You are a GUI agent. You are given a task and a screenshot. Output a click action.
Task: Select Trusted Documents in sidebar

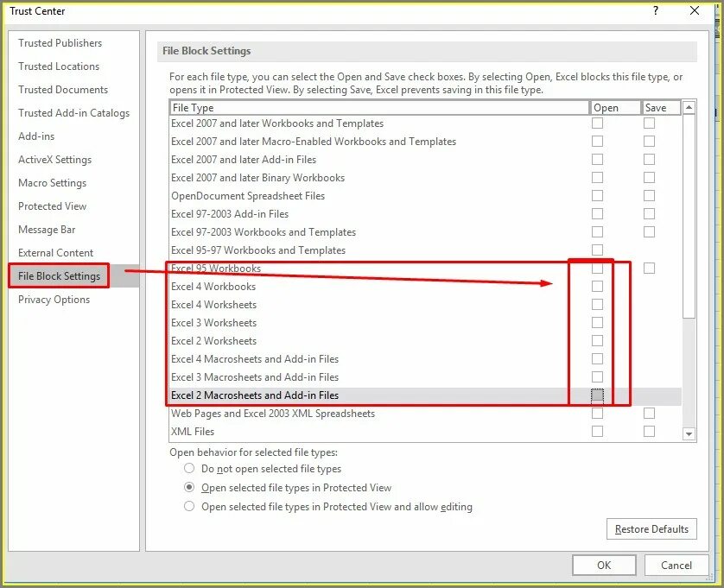click(63, 90)
